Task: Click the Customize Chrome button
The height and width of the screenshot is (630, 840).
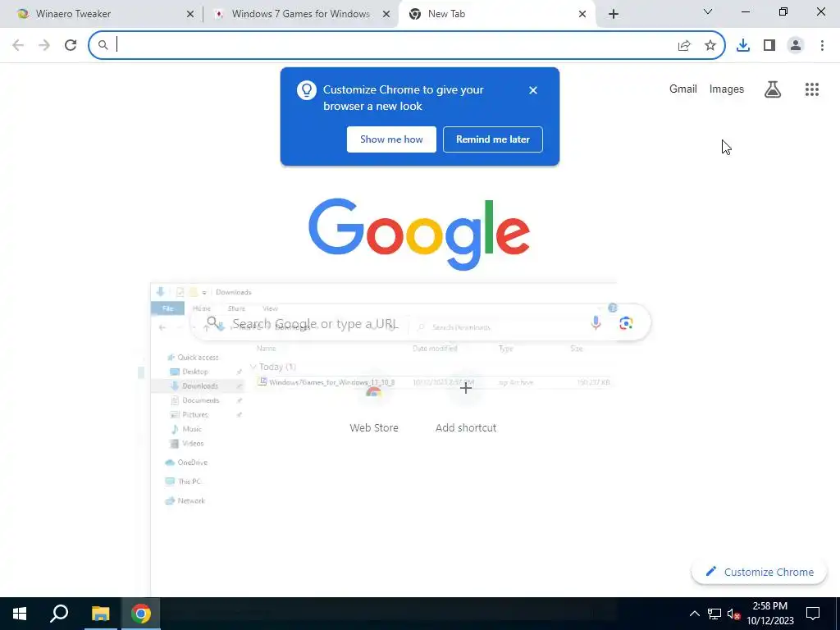Action: point(759,572)
